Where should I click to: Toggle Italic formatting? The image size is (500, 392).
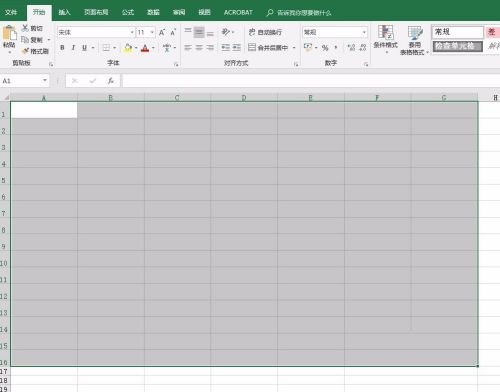(x=73, y=48)
